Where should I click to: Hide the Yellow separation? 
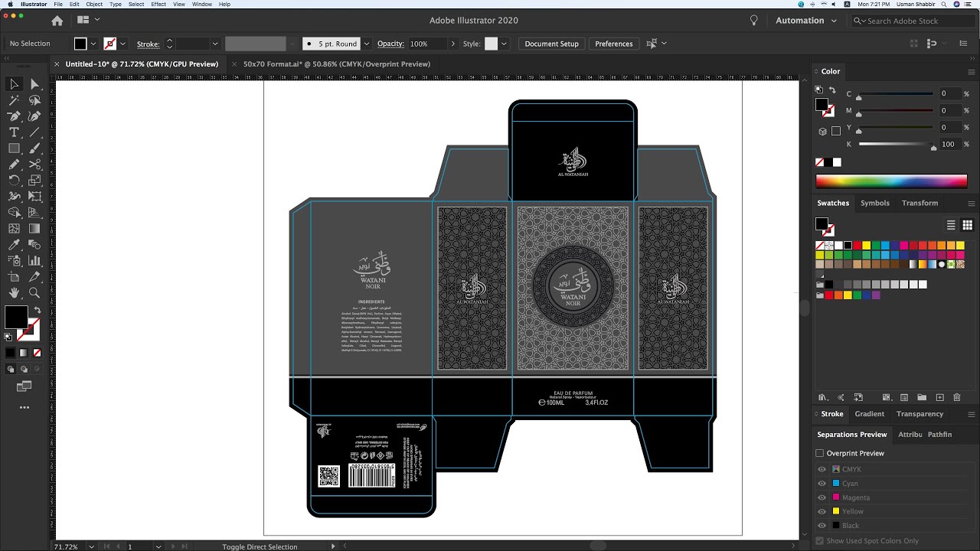tap(822, 511)
